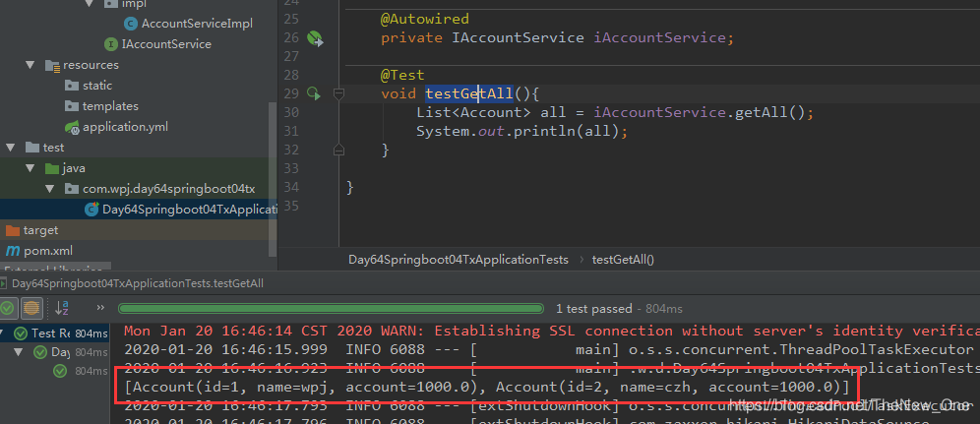Click the green java test-sources folder icon

click(52, 168)
